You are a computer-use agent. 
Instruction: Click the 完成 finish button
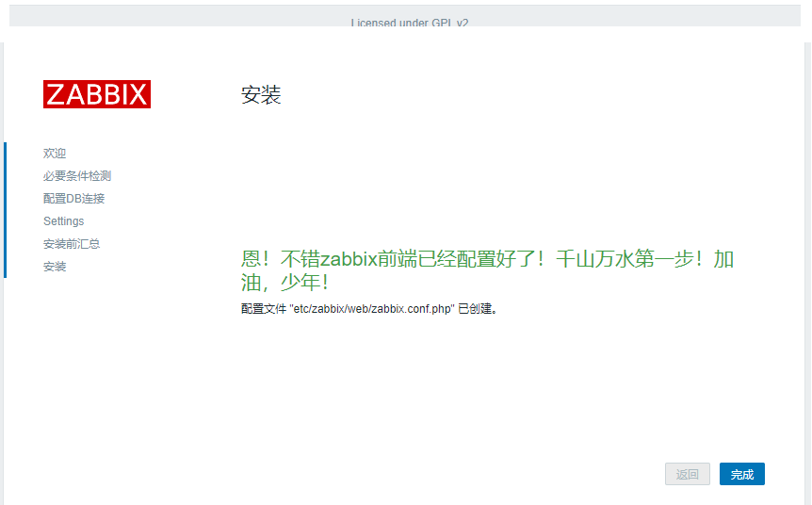(x=741, y=474)
